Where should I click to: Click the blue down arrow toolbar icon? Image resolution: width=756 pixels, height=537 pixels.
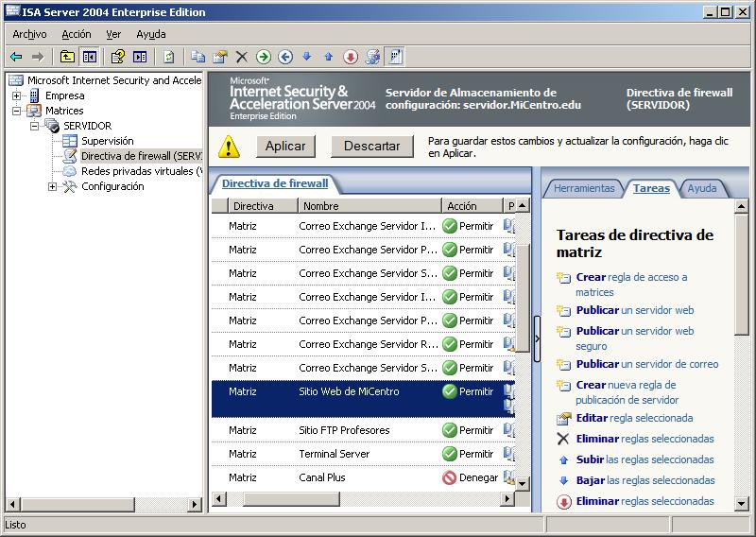point(306,57)
